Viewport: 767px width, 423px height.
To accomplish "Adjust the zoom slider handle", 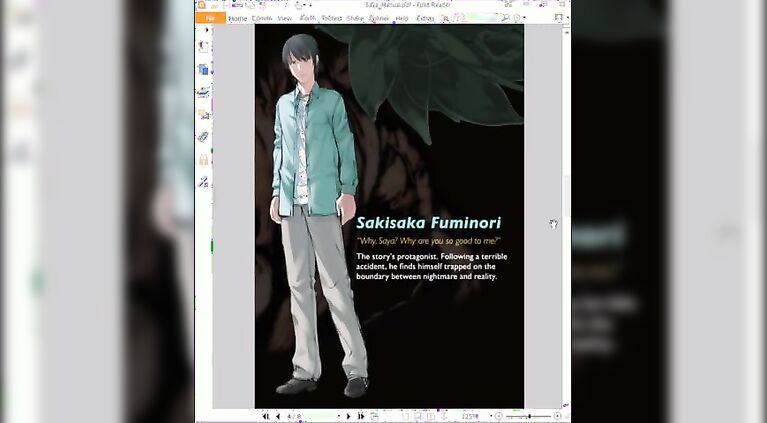I will coord(529,416).
